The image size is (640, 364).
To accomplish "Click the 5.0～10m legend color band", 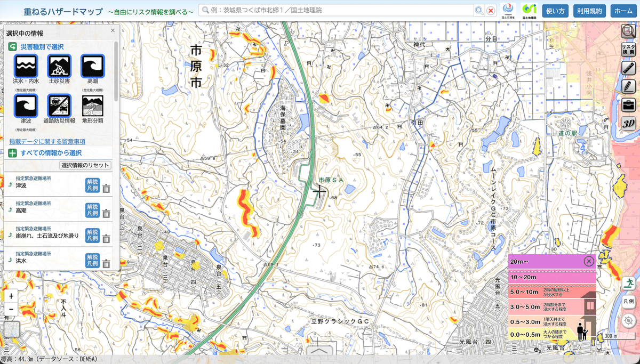I will (551, 292).
